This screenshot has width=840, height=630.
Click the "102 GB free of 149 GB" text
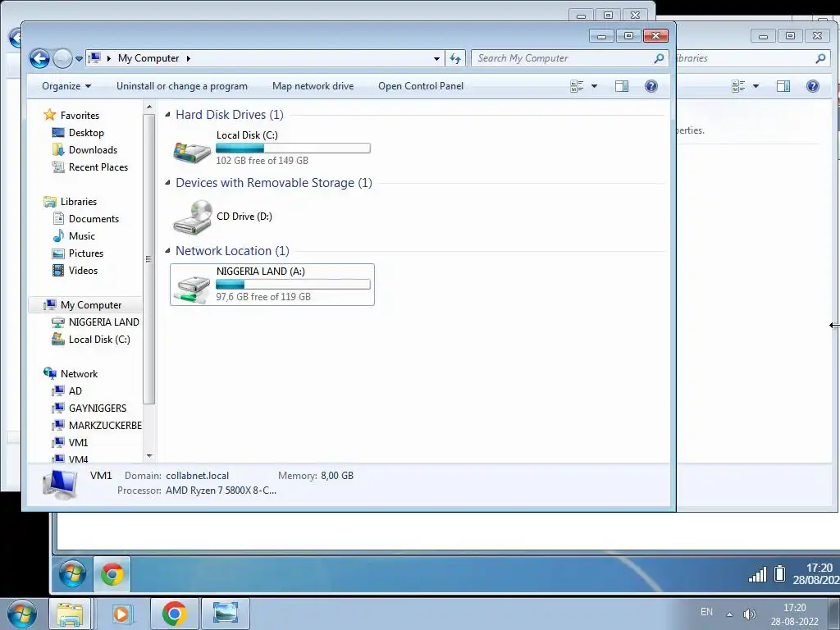point(262,160)
